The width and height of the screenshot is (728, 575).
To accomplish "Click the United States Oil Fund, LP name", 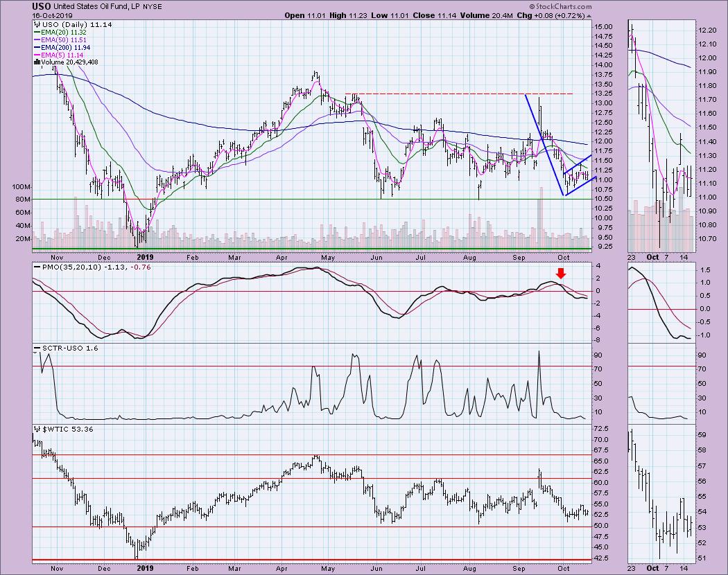I will [x=97, y=7].
